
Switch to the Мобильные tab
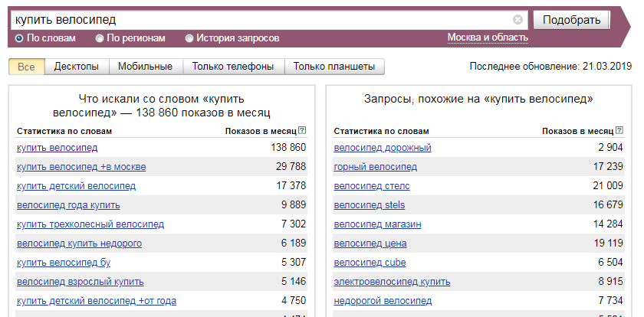coord(146,67)
